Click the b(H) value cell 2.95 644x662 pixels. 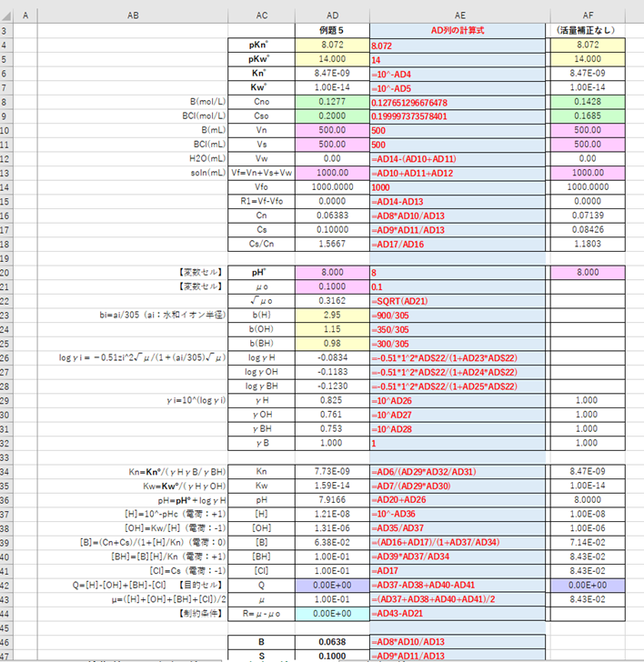coord(332,316)
